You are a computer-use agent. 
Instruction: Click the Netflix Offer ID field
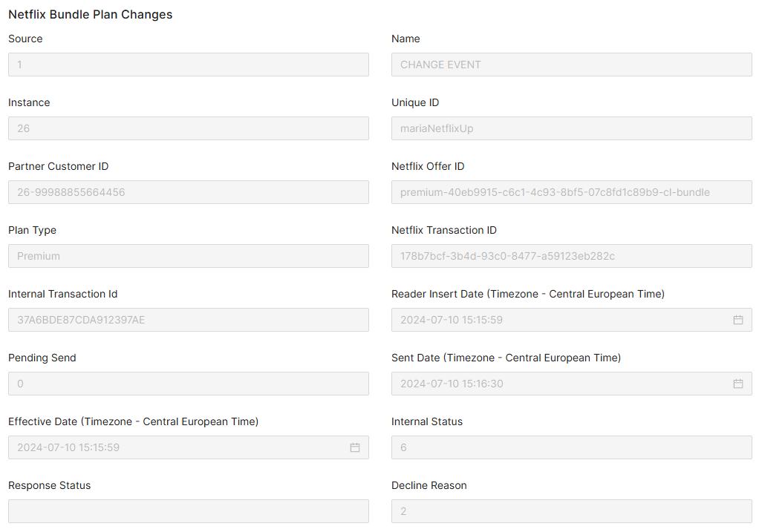tap(571, 192)
